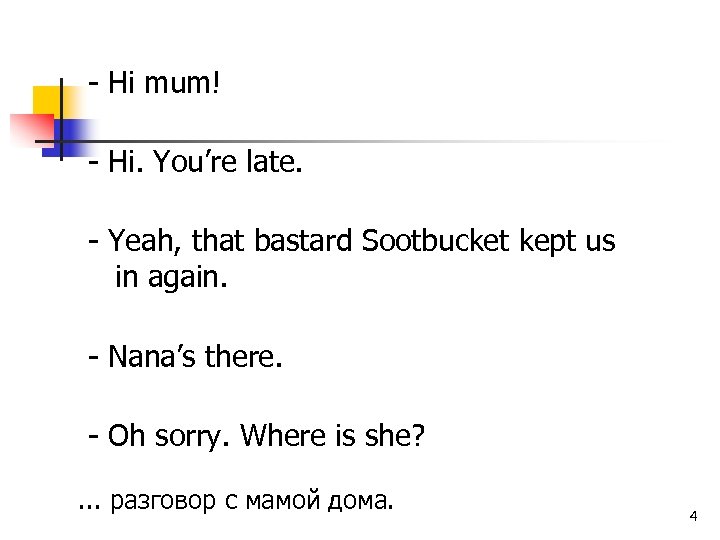Click the word "late."
The height and width of the screenshot is (540, 720).
click(274, 161)
